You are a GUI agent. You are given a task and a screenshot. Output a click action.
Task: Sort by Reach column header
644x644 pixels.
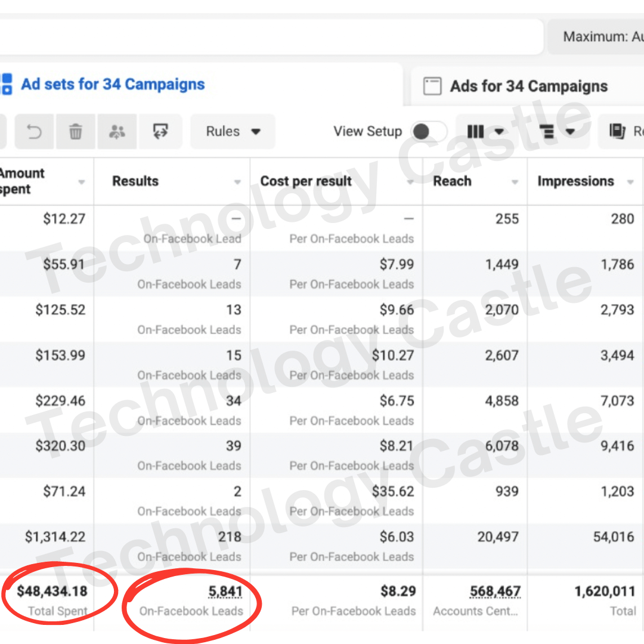tap(452, 181)
